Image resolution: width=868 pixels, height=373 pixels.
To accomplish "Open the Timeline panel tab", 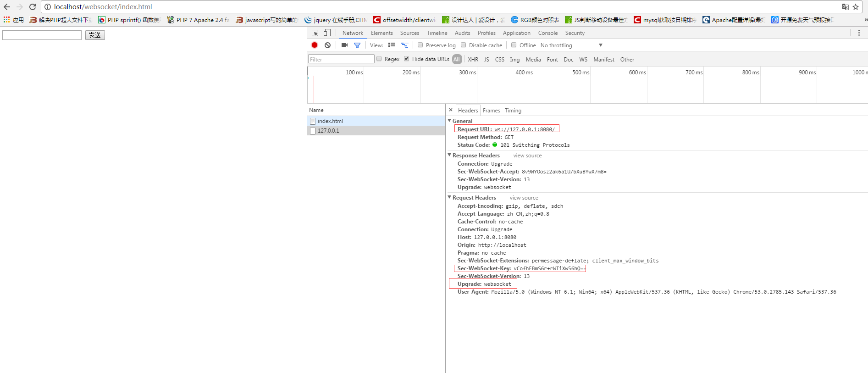I will 437,33.
